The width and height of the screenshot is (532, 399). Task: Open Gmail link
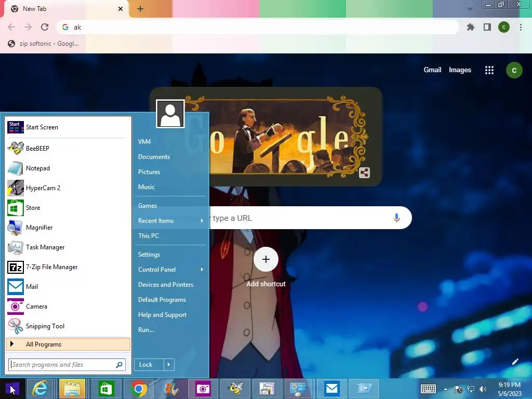(x=432, y=70)
